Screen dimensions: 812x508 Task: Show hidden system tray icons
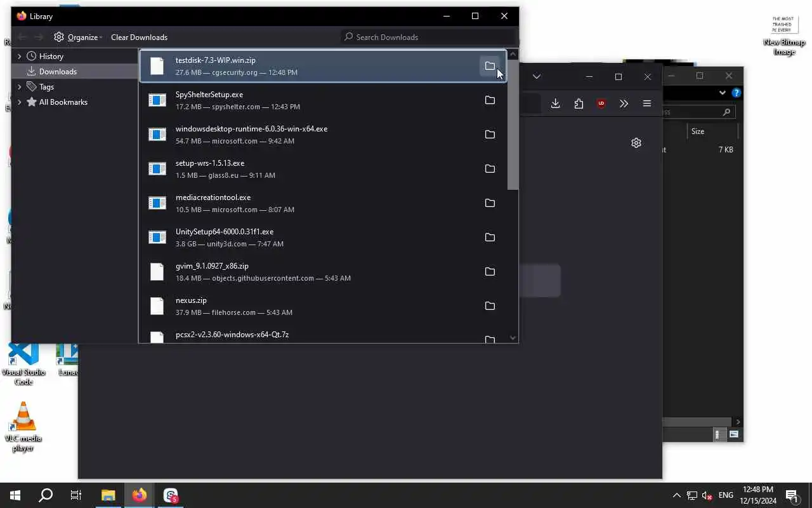[x=677, y=495]
